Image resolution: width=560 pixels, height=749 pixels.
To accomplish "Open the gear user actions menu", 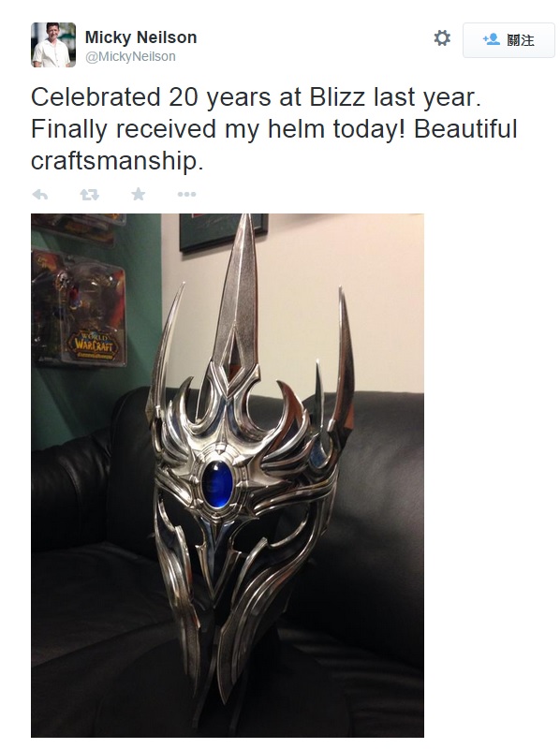I will coord(442,38).
